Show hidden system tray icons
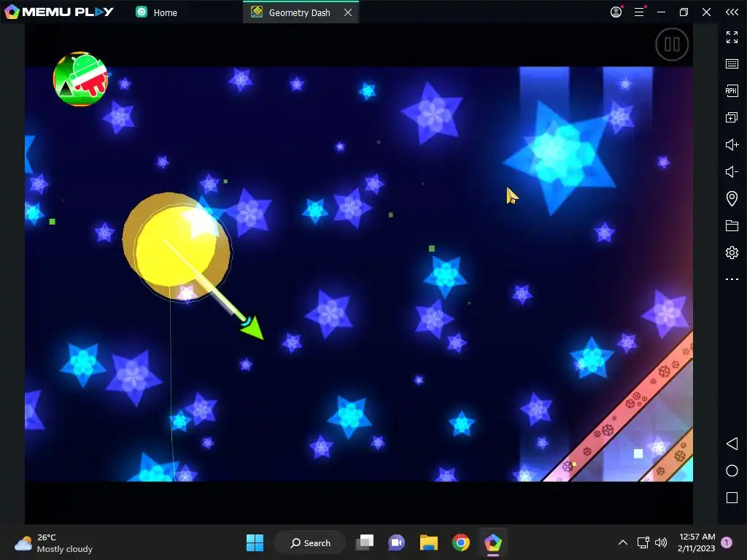This screenshot has width=747, height=560. click(623, 542)
